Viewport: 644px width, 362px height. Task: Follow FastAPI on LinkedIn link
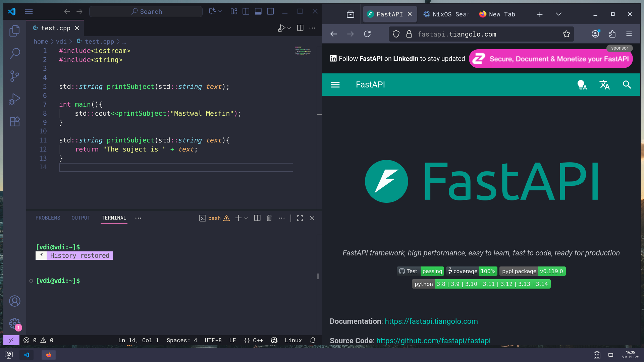click(397, 59)
